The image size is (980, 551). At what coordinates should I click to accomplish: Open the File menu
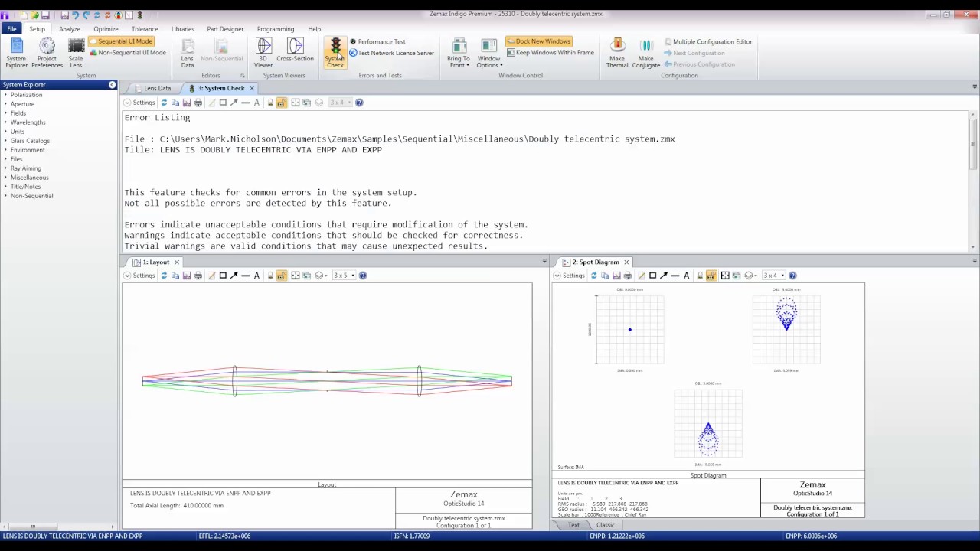[x=11, y=29]
